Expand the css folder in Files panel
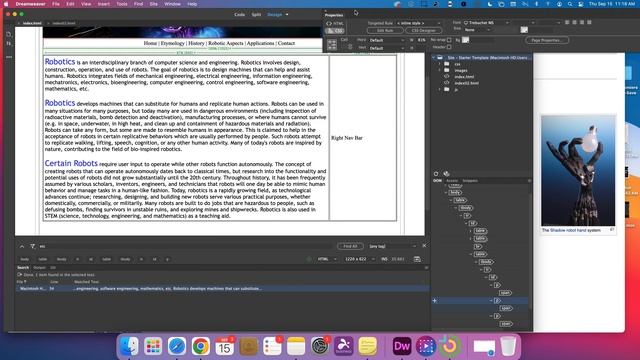 click(440, 64)
